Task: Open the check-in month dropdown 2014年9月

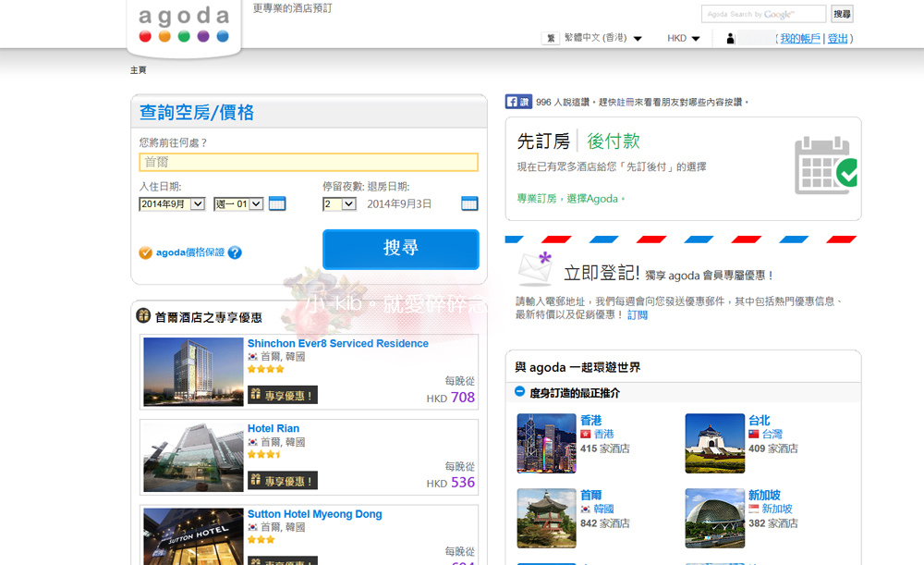Action: click(x=172, y=204)
